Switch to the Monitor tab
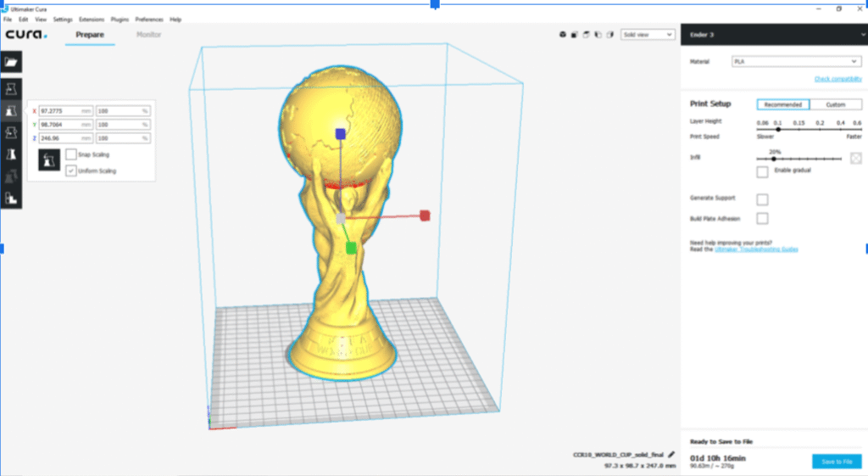This screenshot has height=476, width=868. click(148, 34)
